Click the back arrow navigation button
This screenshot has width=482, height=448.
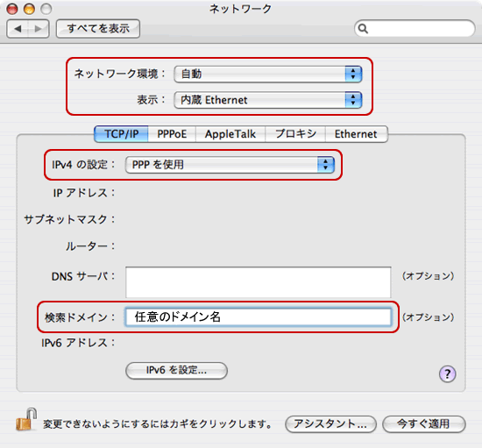click(18, 29)
